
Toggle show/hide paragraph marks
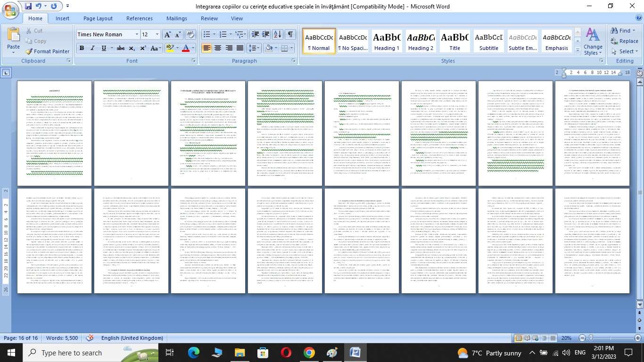[290, 34]
